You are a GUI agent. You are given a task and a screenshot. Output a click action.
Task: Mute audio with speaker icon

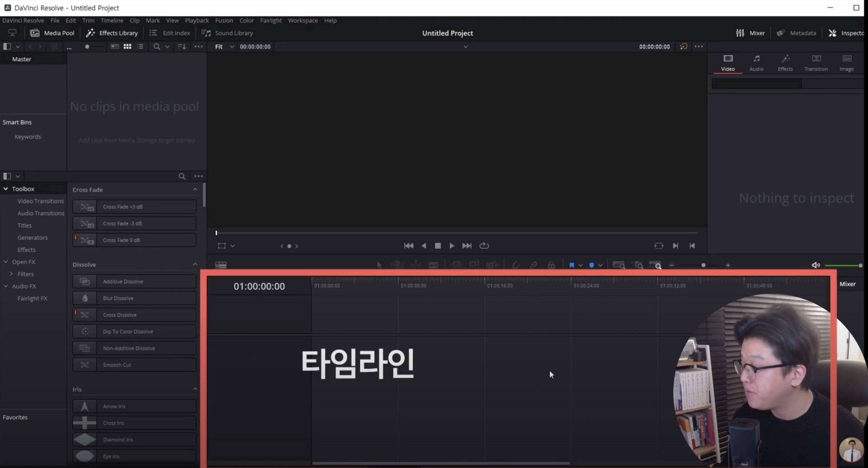pyautogui.click(x=815, y=265)
